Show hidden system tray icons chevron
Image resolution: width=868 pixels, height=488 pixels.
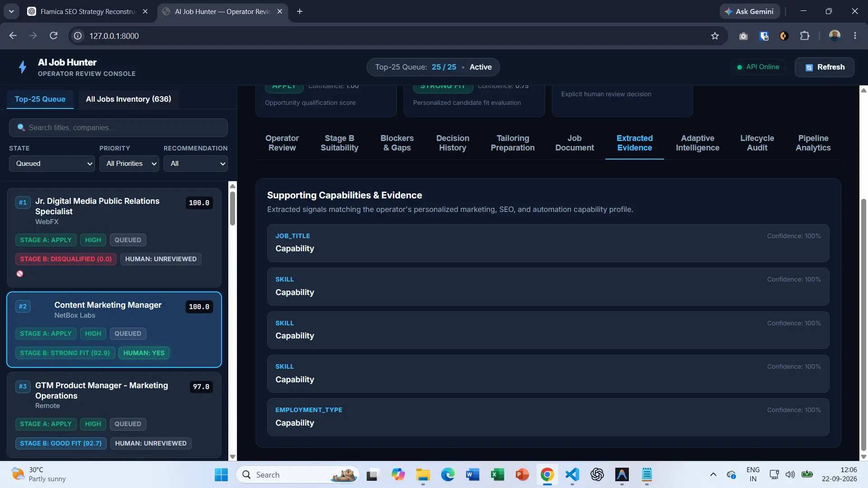(713, 475)
